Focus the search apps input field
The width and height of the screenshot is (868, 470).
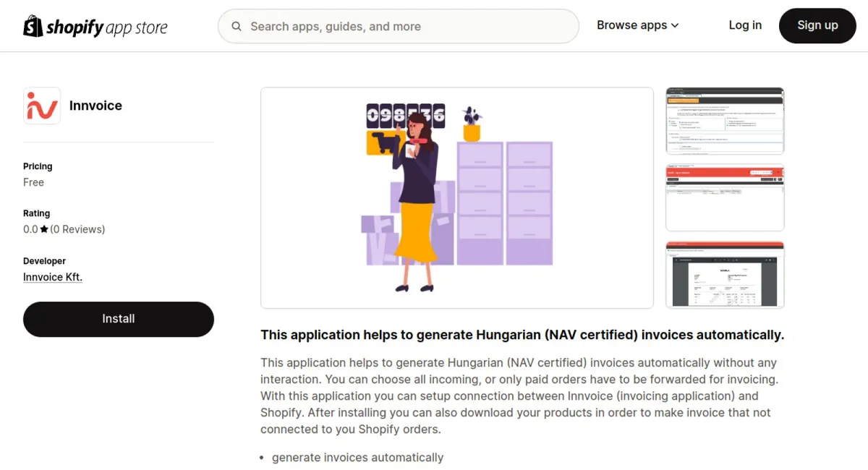[x=399, y=27]
